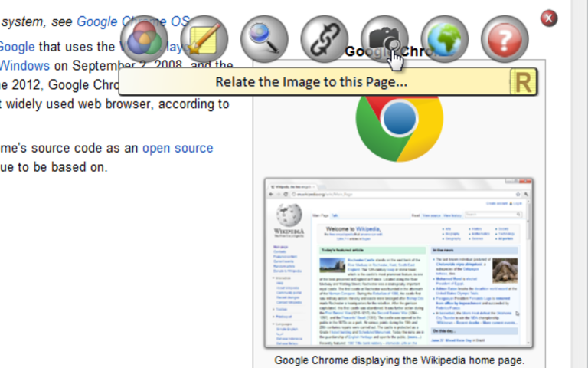The width and height of the screenshot is (588, 368).
Task: Click the vertical scrollbar at the page edge
Action: [x=580, y=184]
